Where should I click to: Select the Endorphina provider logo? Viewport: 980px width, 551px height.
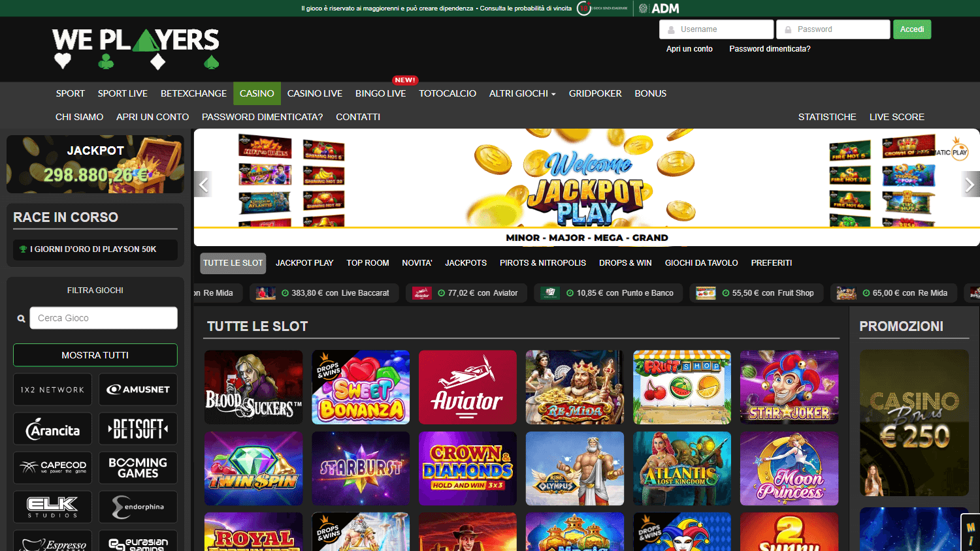pyautogui.click(x=138, y=507)
